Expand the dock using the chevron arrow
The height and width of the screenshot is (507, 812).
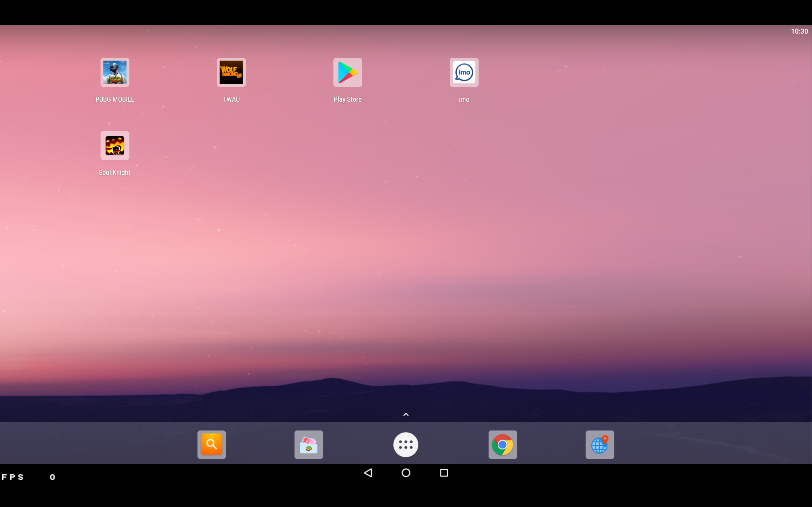(x=405, y=414)
